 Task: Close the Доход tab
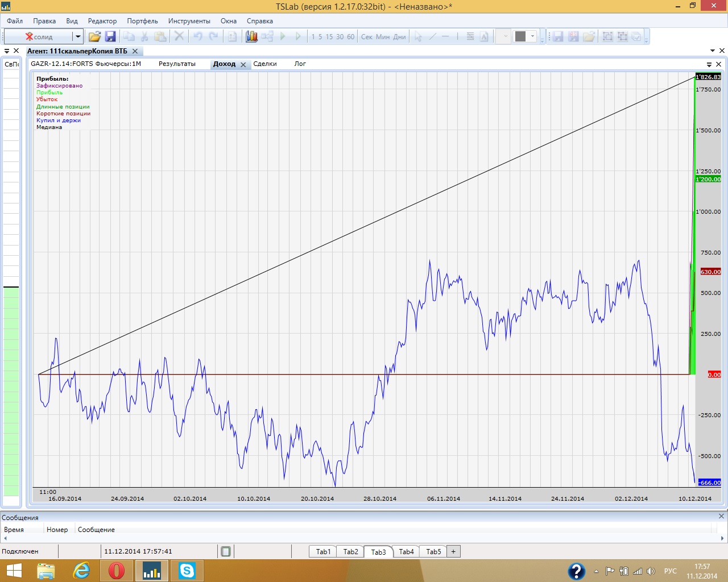[x=243, y=65]
